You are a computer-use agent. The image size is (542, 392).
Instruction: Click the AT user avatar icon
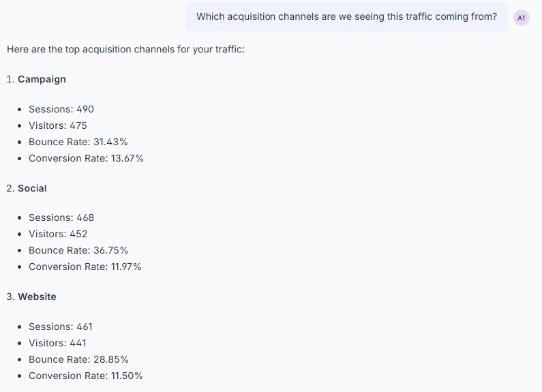[x=522, y=18]
